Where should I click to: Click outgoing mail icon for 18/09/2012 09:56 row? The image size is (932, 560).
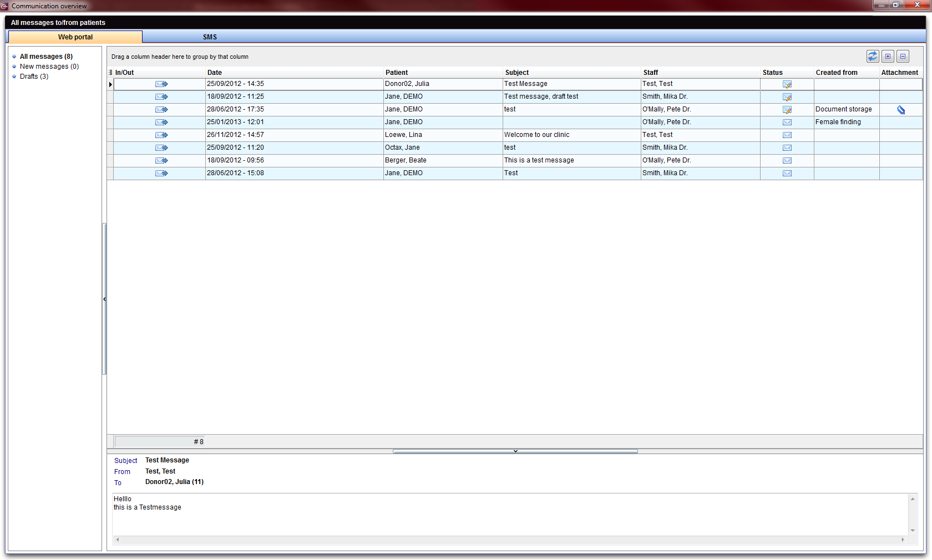[x=161, y=160]
